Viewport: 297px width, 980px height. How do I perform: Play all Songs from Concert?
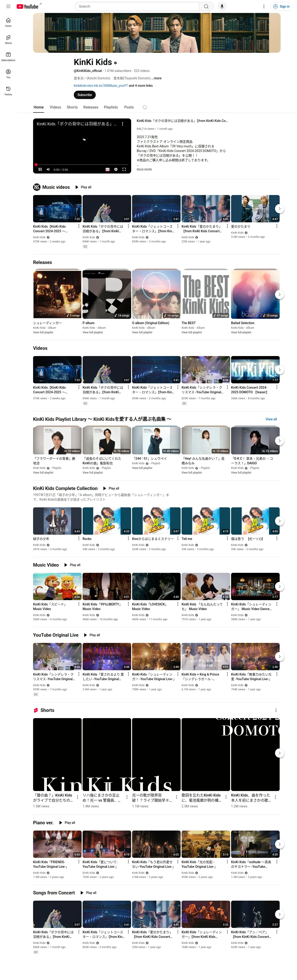click(x=88, y=893)
